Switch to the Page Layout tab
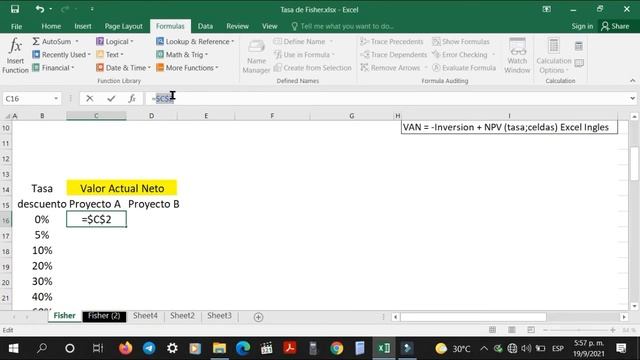The image size is (640, 360). (123, 26)
